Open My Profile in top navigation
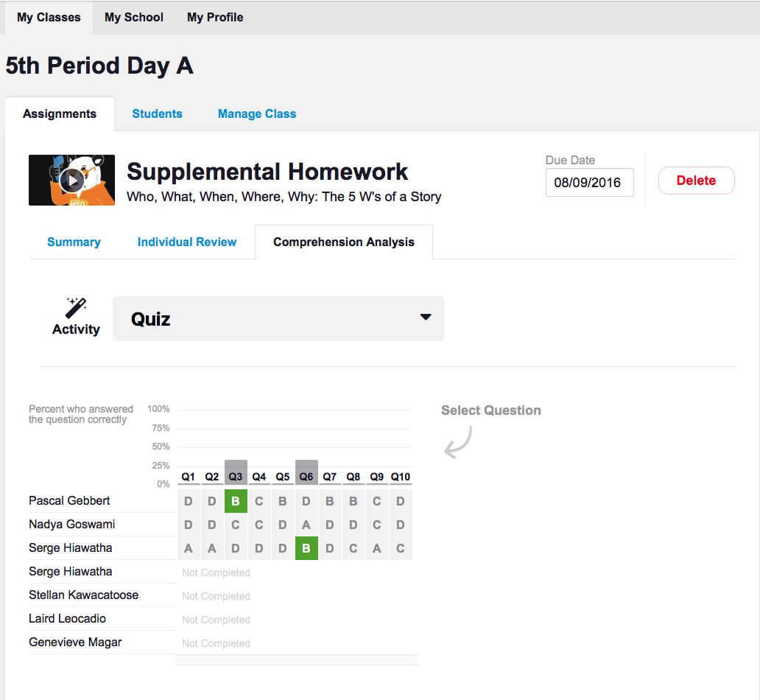 click(x=215, y=17)
